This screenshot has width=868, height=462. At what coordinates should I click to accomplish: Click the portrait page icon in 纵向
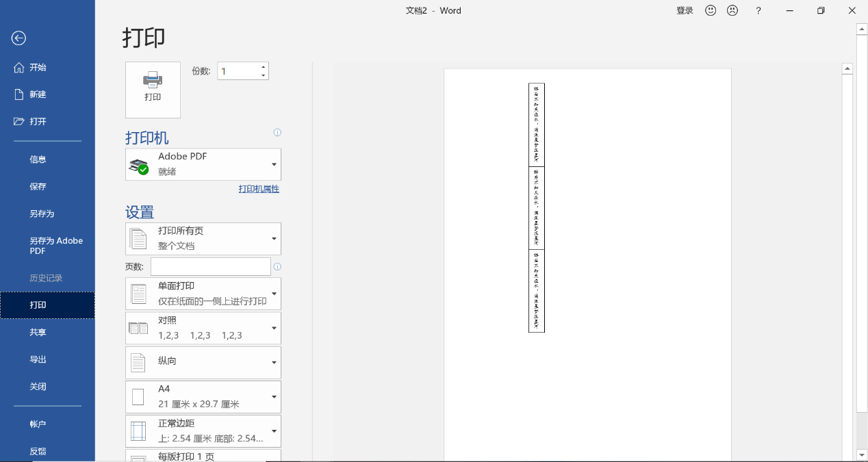coord(138,363)
